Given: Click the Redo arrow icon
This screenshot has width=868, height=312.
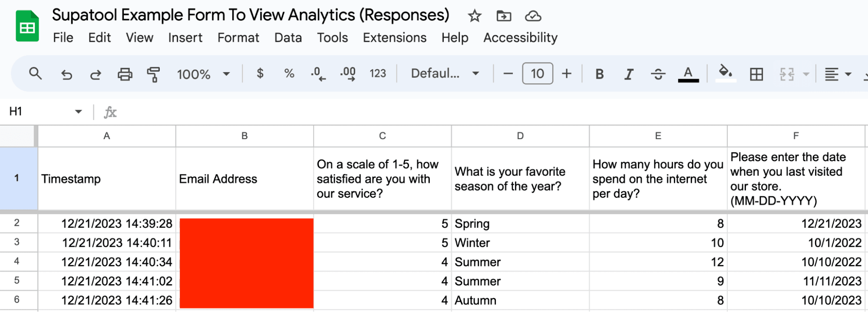Looking at the screenshot, I should click(96, 73).
